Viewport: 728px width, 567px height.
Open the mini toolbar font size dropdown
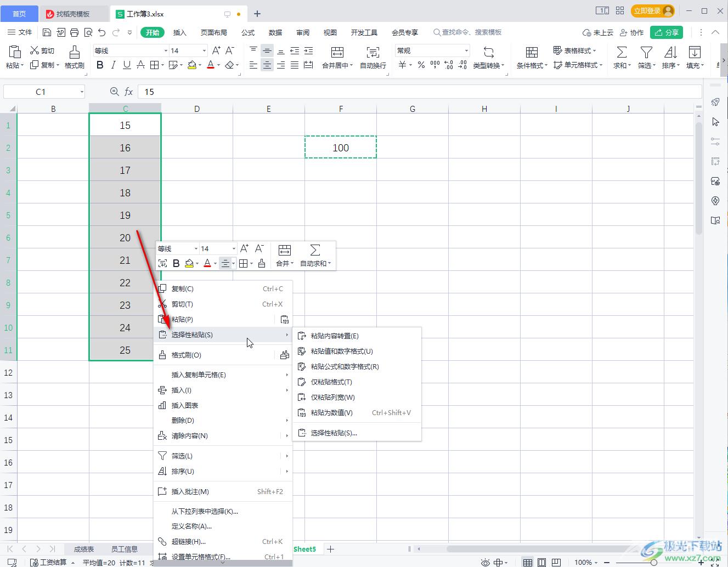[x=234, y=249]
